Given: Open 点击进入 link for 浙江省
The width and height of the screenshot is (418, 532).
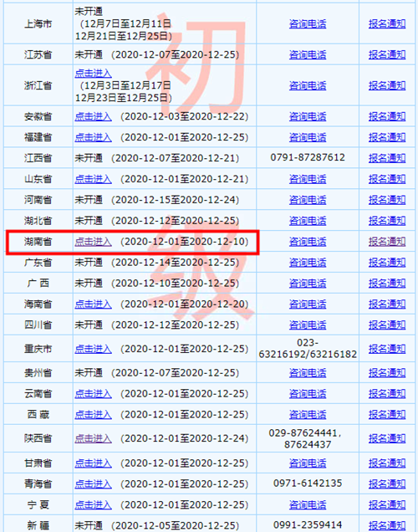Looking at the screenshot, I should tap(94, 74).
